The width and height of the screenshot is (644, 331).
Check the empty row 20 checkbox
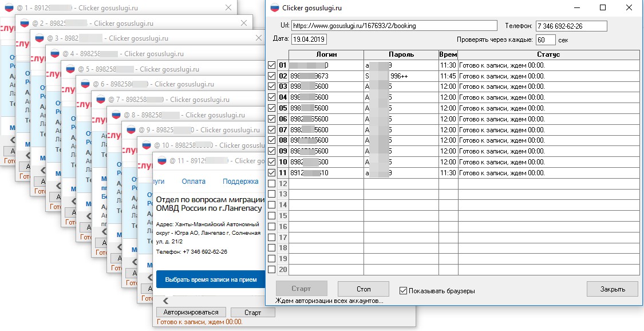pyautogui.click(x=271, y=269)
